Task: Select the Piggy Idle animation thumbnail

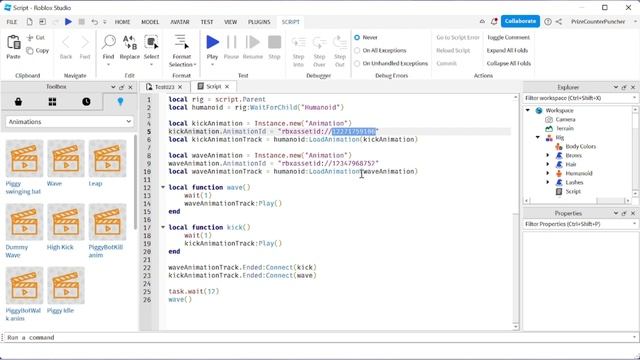Action: (x=66, y=286)
